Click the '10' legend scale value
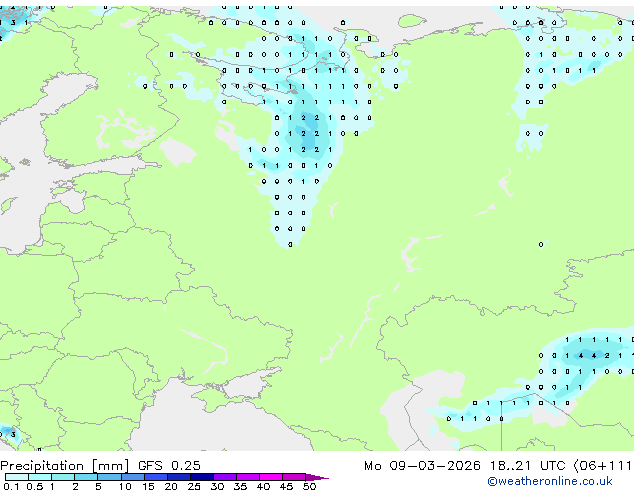Viewport: 634px width, 490px height. pos(125,486)
